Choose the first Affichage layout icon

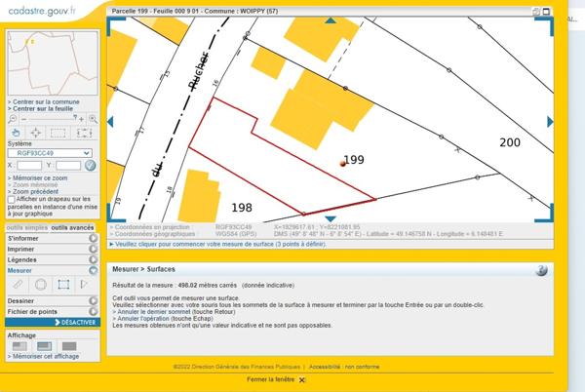pos(19,346)
